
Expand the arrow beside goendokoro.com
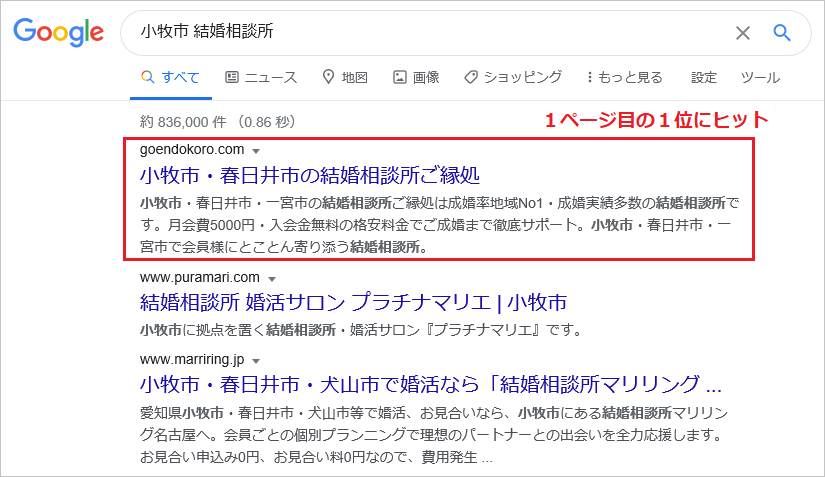coord(256,151)
